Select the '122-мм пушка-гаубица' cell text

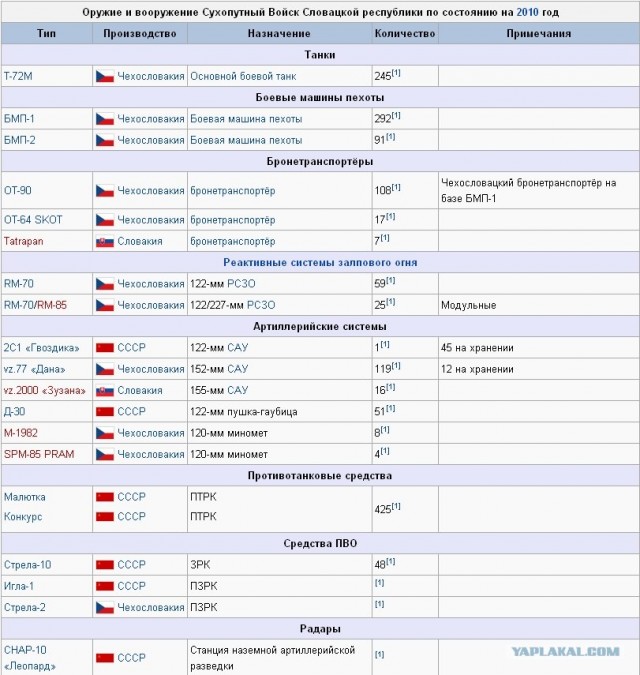[244, 412]
